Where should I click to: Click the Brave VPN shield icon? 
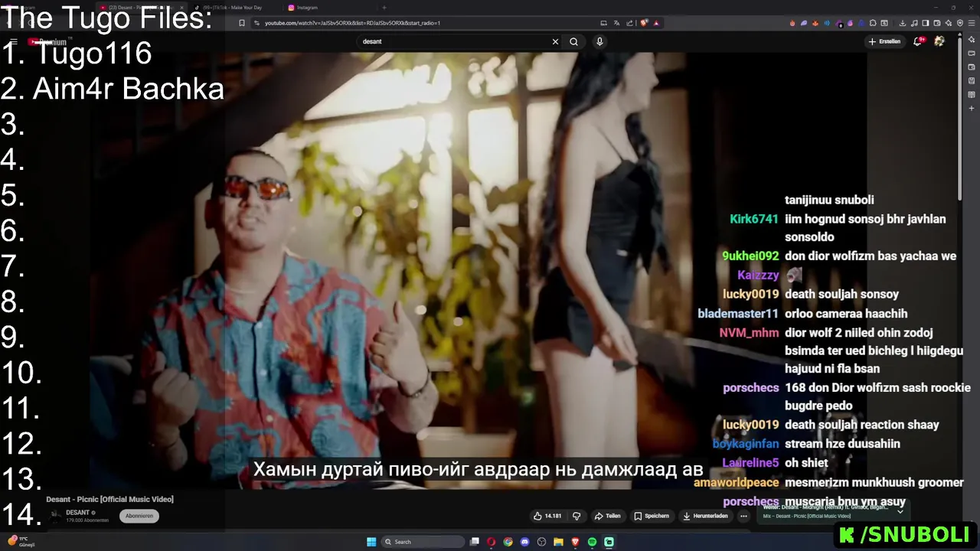960,23
